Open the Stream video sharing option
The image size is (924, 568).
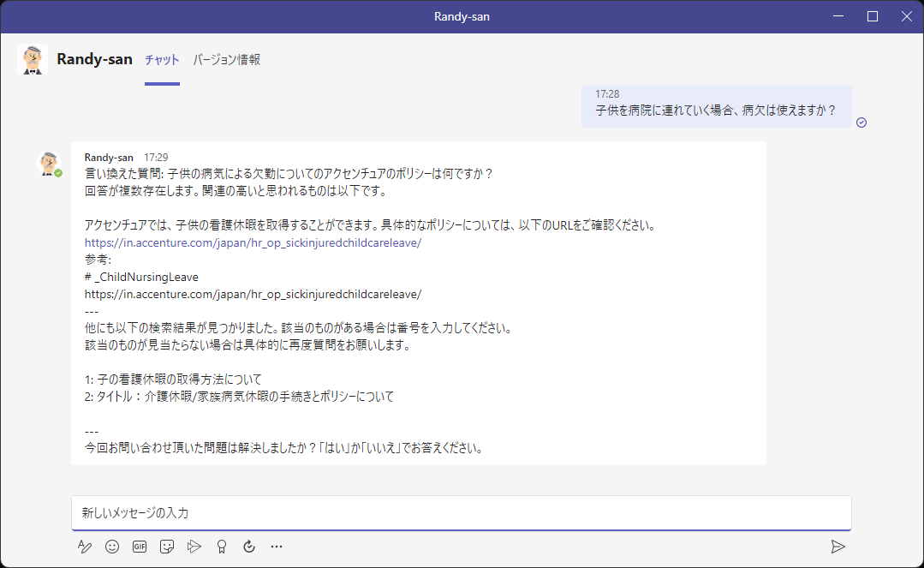pos(194,546)
